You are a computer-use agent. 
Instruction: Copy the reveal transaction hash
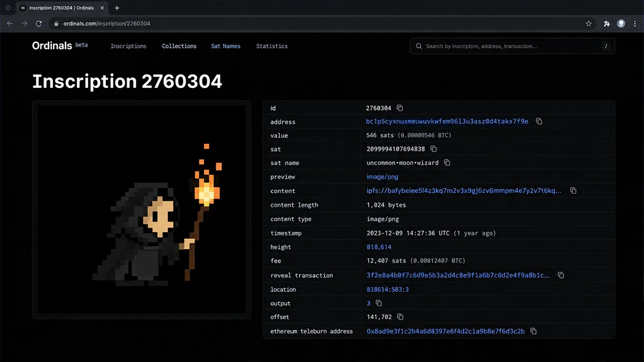[561, 275]
